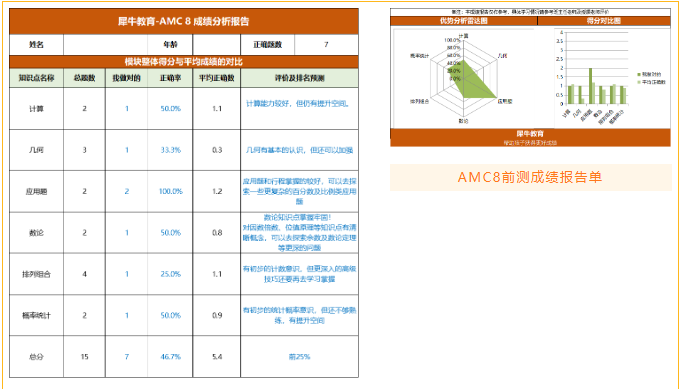
Task: Click the total of 3 in the 几何 row
Action: (x=84, y=150)
